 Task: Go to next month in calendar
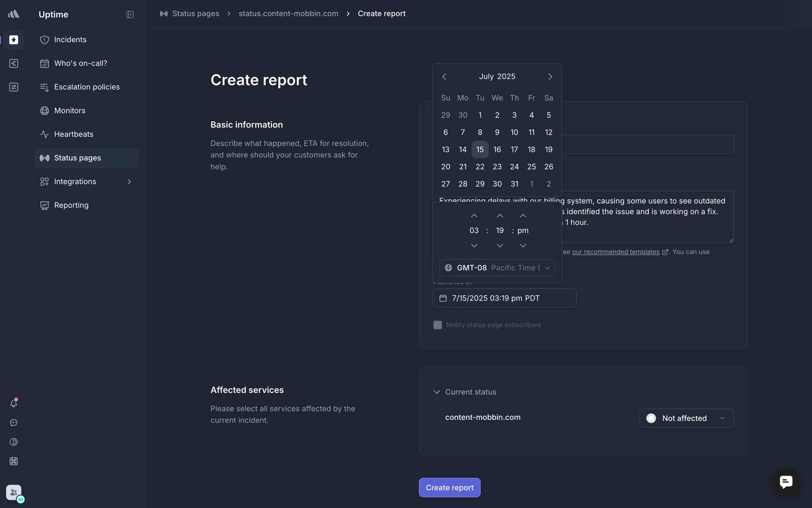click(x=550, y=77)
